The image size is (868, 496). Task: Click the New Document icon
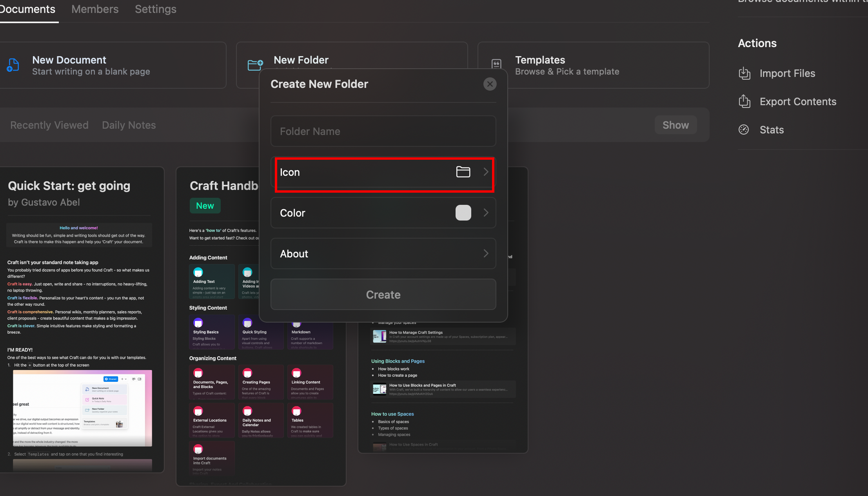click(13, 65)
